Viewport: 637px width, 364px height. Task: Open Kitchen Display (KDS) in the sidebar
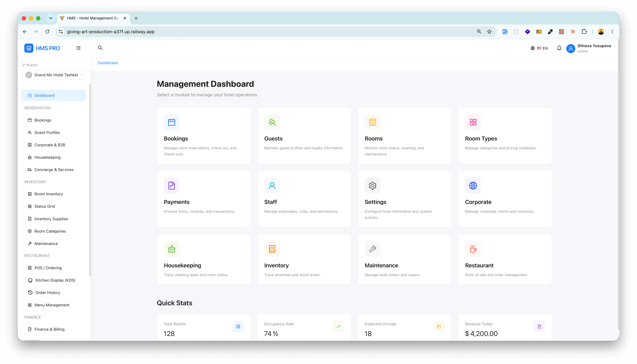pyautogui.click(x=54, y=280)
